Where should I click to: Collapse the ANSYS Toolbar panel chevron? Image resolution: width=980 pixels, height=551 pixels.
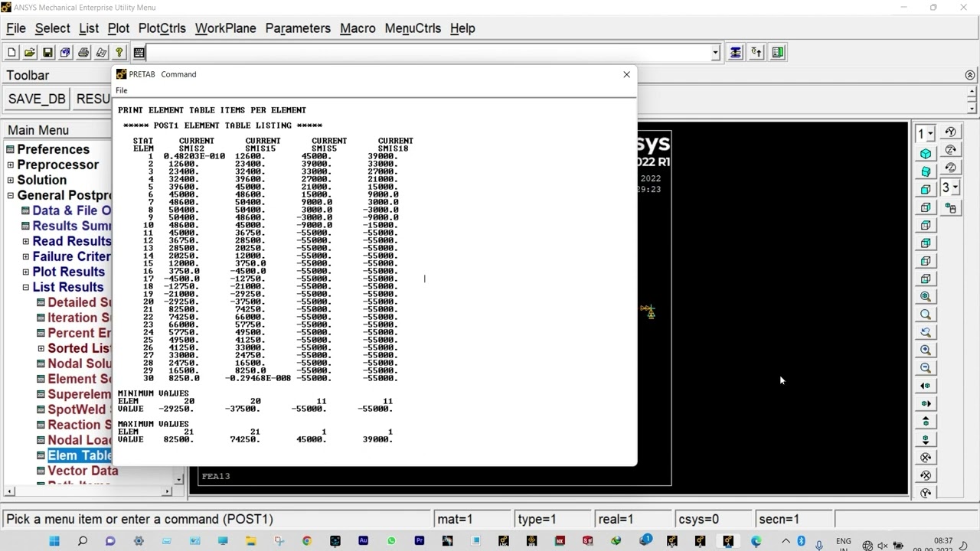[970, 75]
